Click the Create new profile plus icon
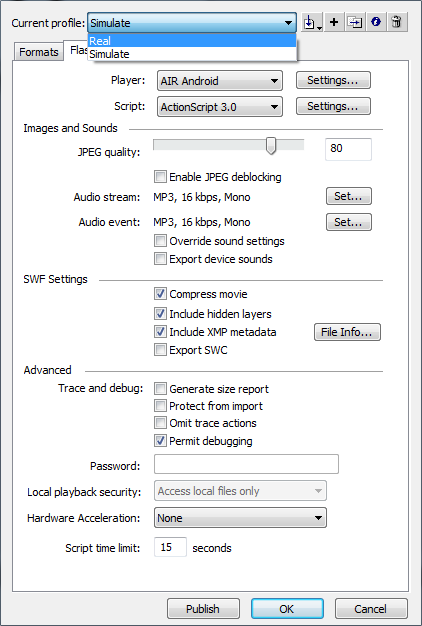Viewport: 422px width, 626px height. (334, 22)
